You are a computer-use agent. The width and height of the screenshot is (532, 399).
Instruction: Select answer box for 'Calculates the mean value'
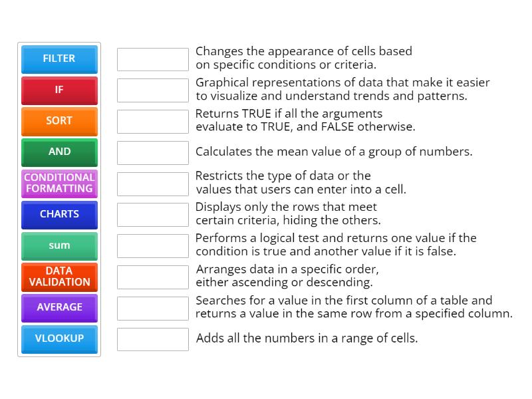pyautogui.click(x=153, y=152)
